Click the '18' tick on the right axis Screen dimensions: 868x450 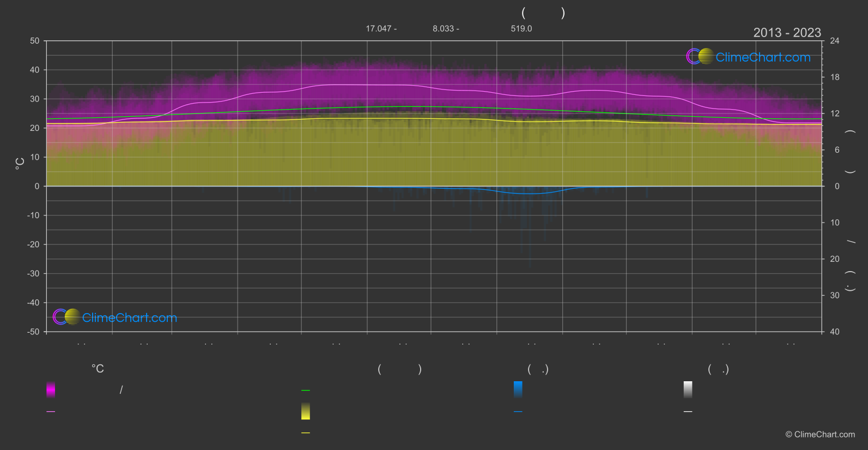(835, 77)
